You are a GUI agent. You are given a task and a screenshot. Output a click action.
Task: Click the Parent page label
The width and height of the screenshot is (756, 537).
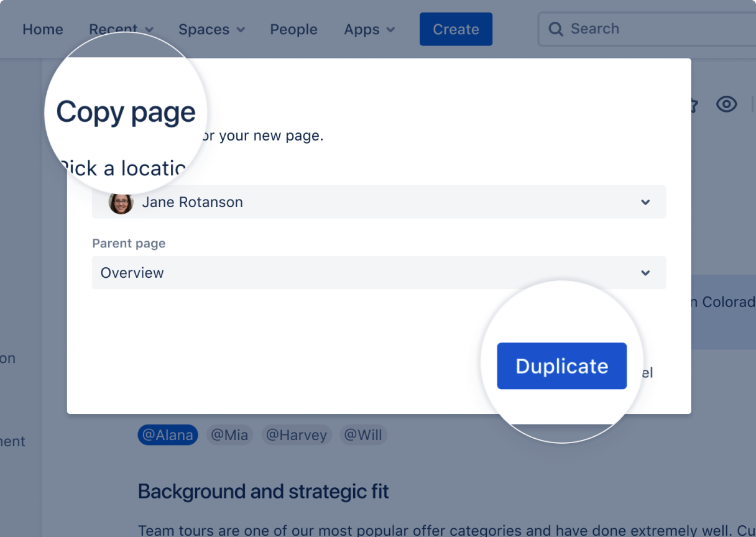point(129,244)
